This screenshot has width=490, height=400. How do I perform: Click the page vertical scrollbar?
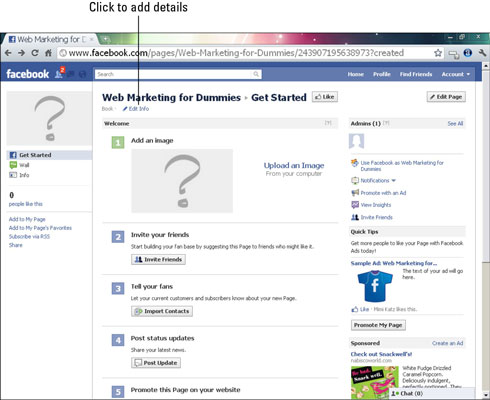[486, 230]
